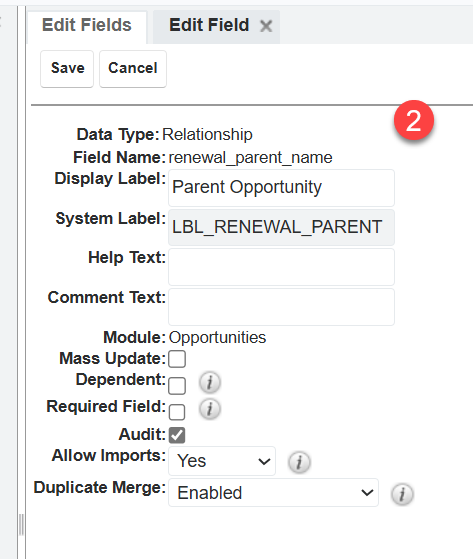473x559 pixels.
Task: Click into the Comment Text field
Action: pyautogui.click(x=281, y=307)
